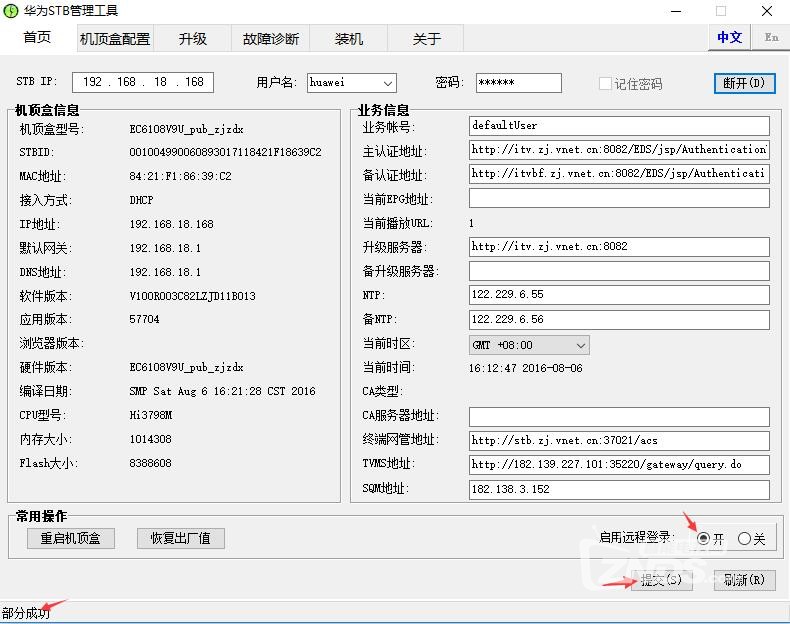Select 关 for 启用远程登录
The width and height of the screenshot is (790, 624).
pos(744,539)
